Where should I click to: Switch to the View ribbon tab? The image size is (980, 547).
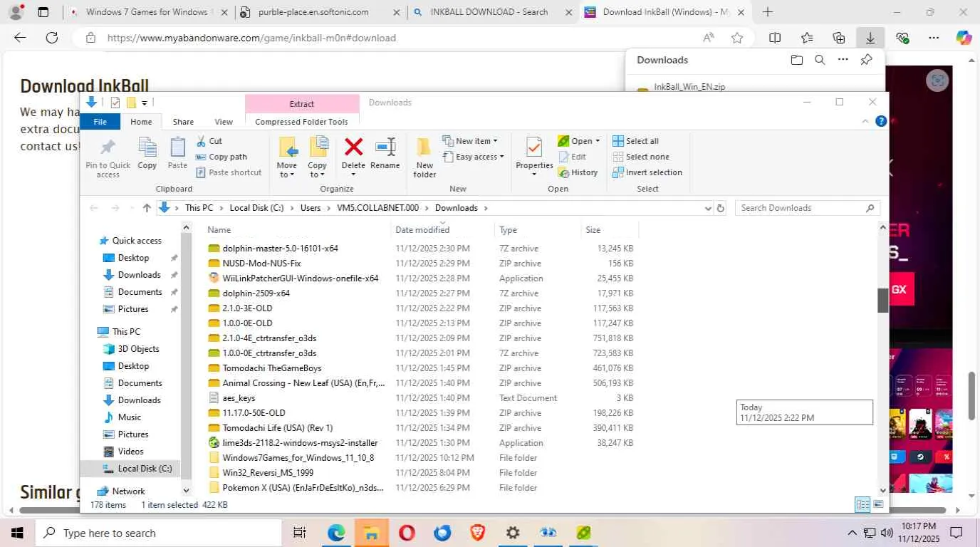point(224,122)
